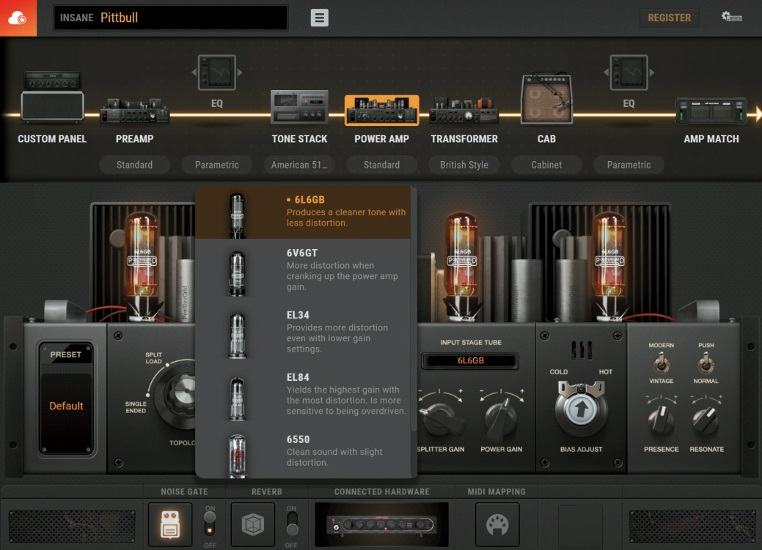762x550 pixels.
Task: Click the EL34 tube image
Action: [x=237, y=336]
